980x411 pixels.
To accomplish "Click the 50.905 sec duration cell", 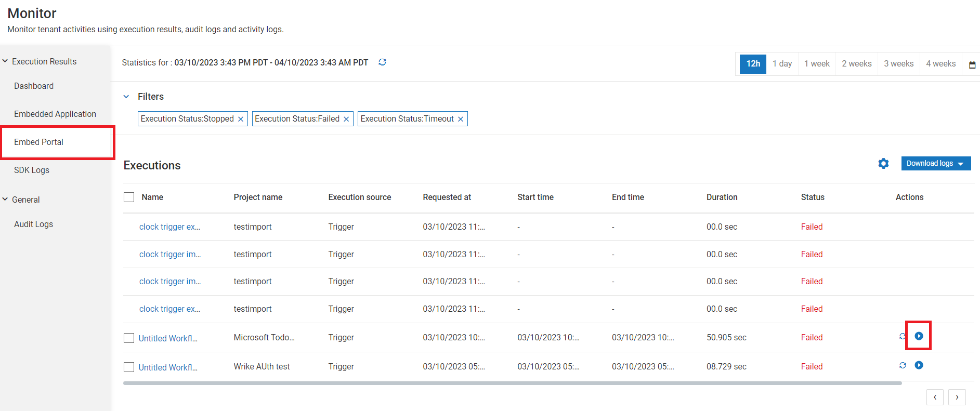I will [726, 338].
